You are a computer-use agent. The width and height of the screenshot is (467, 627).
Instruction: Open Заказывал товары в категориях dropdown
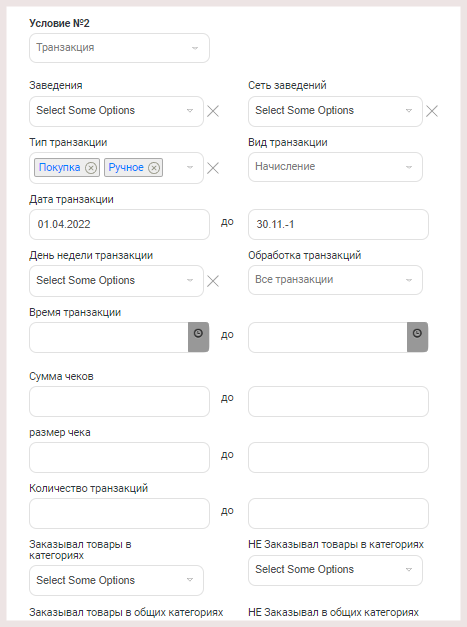tap(116, 580)
